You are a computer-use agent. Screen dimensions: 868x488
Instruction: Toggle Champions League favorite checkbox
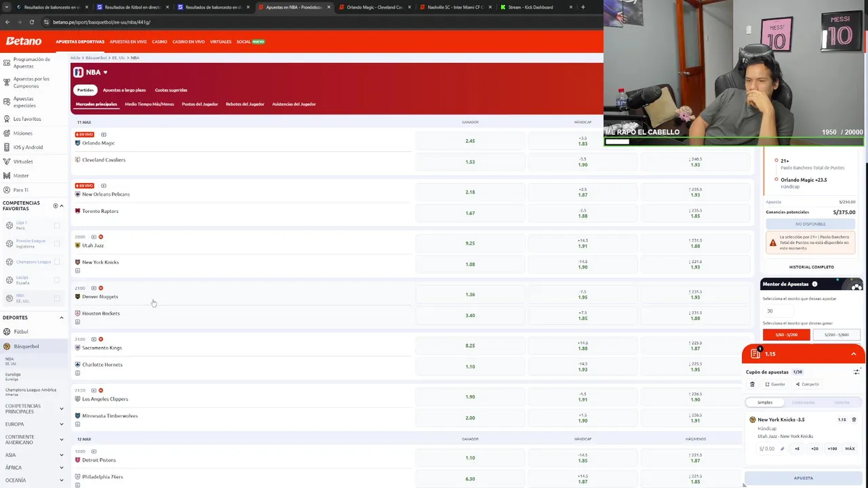click(x=56, y=262)
